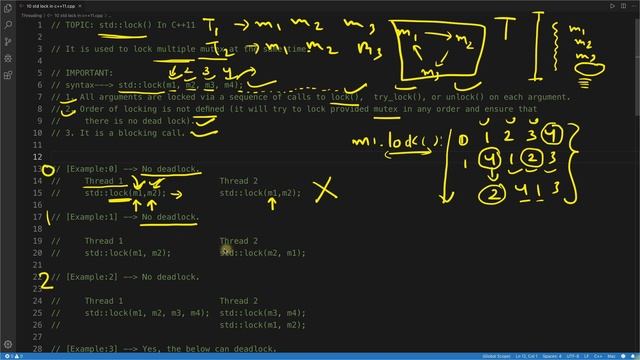Click the Threading folder in the breadcrumb

(x=31, y=16)
